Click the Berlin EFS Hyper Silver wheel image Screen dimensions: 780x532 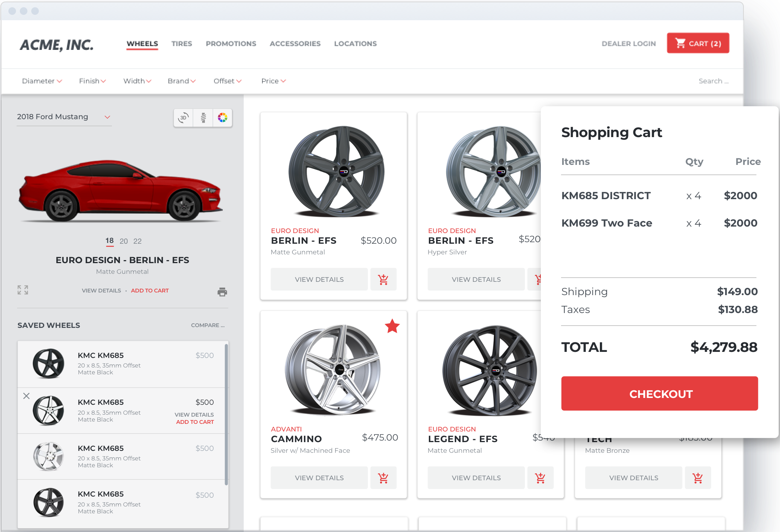click(494, 171)
